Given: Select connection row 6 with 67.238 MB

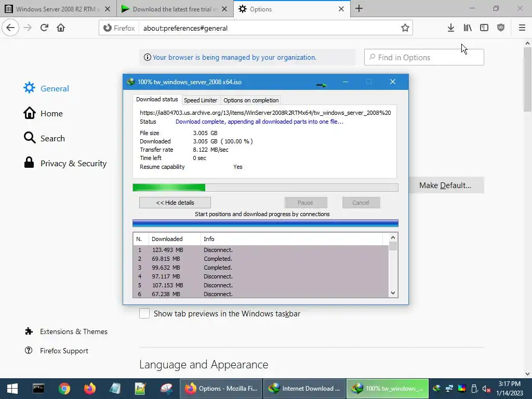Looking at the screenshot, I should [261, 294].
